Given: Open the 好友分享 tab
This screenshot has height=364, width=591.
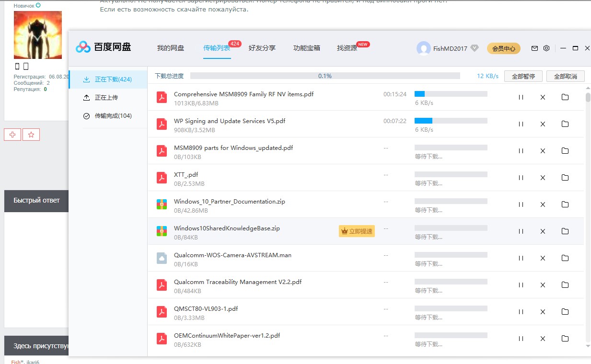Looking at the screenshot, I should [x=262, y=48].
